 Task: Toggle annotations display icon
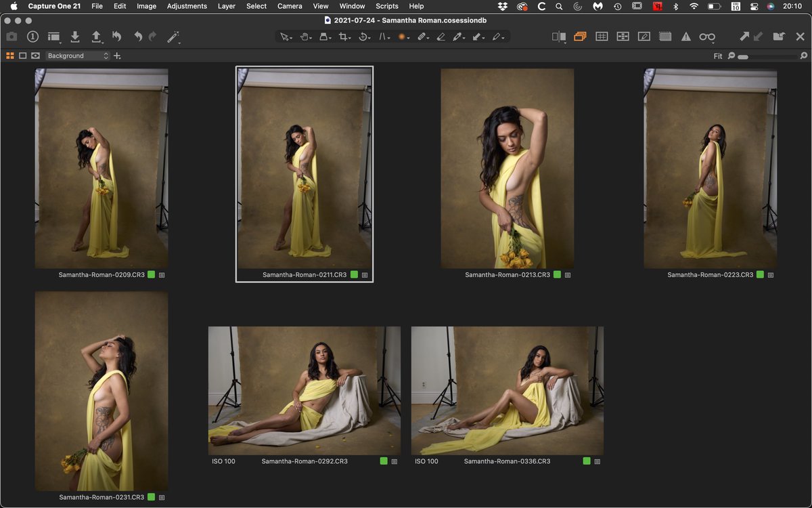[x=644, y=37]
